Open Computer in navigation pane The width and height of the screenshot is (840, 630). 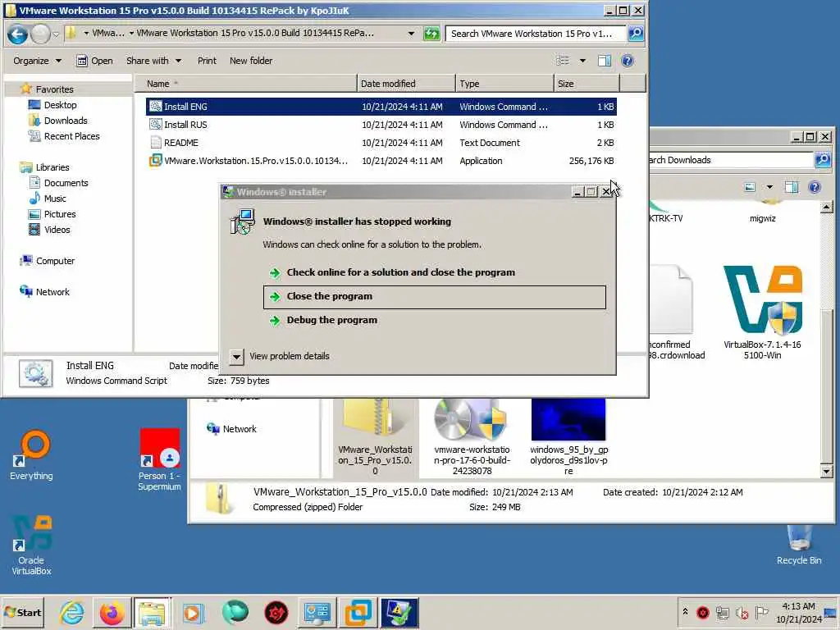[55, 261]
